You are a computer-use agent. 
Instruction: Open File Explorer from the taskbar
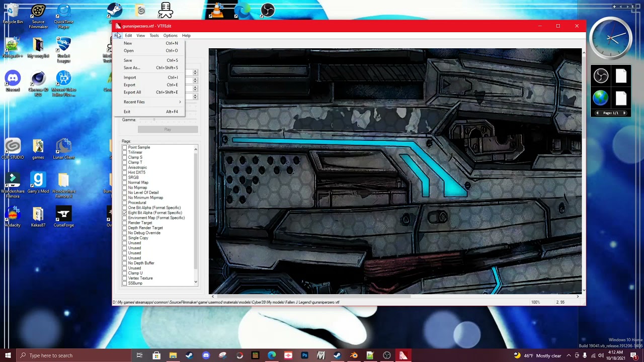point(173,355)
